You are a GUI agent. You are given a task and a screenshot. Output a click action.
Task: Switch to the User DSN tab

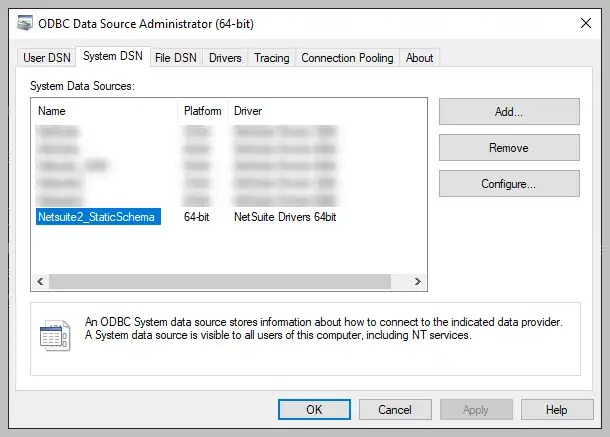pyautogui.click(x=47, y=58)
